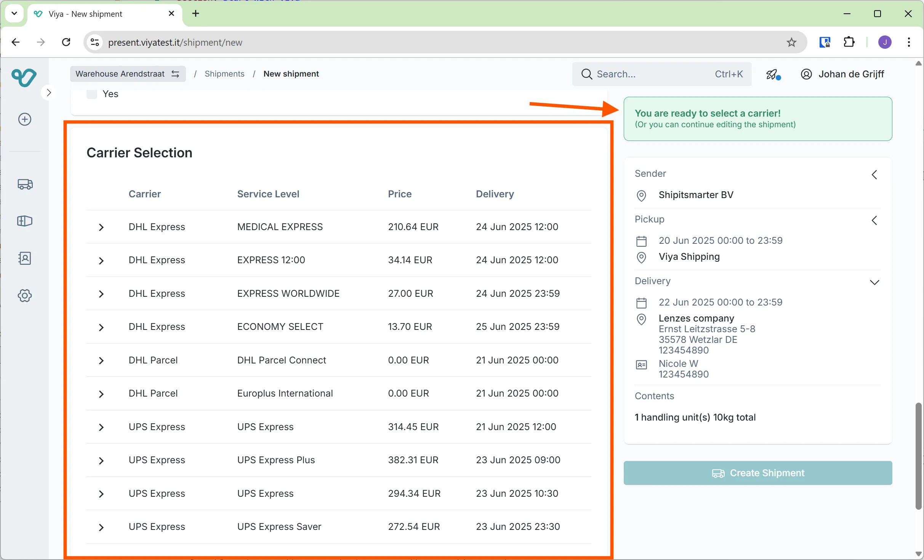Screen dimensions: 924x560
Task: Collapse the Delivery section in the summary
Action: [874, 282]
